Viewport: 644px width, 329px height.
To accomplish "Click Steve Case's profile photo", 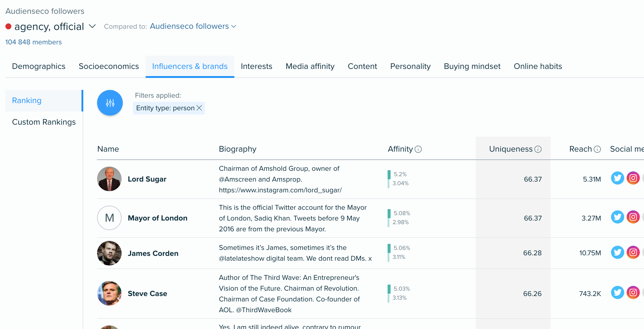I will point(109,293).
